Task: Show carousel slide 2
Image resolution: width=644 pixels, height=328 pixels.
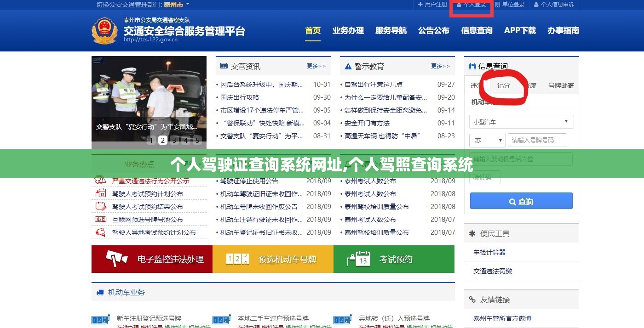Action: pos(163,140)
